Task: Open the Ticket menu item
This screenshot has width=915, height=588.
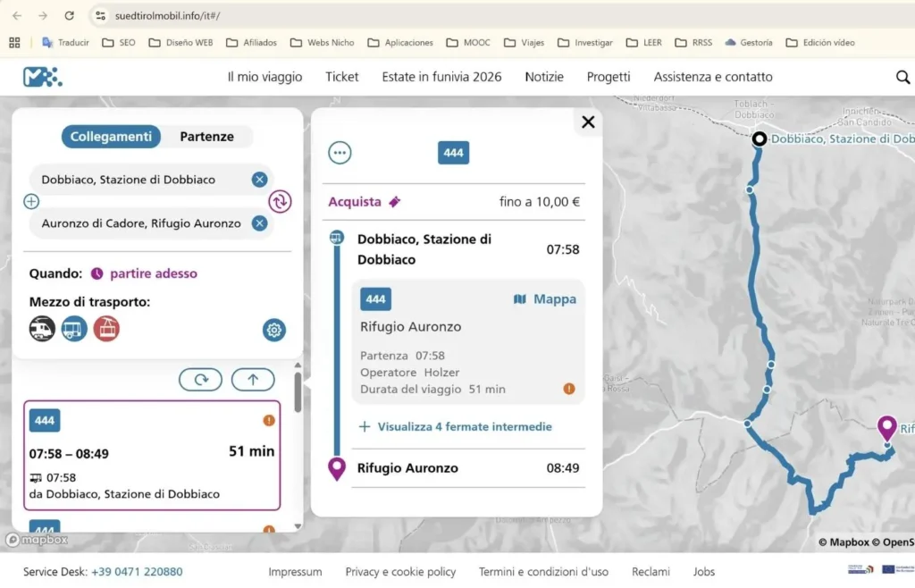Action: [x=342, y=77]
